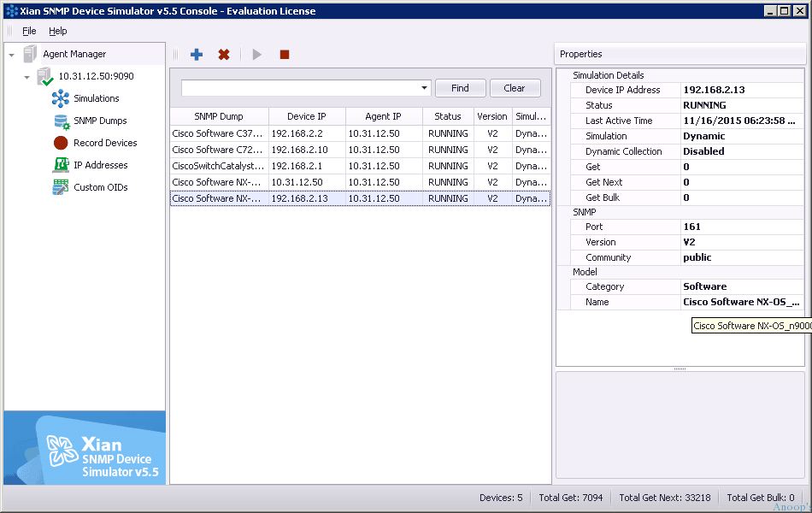Viewport: 812px width, 513px height.
Task: Select IP Addresses in the tree
Action: pyautogui.click(x=101, y=165)
